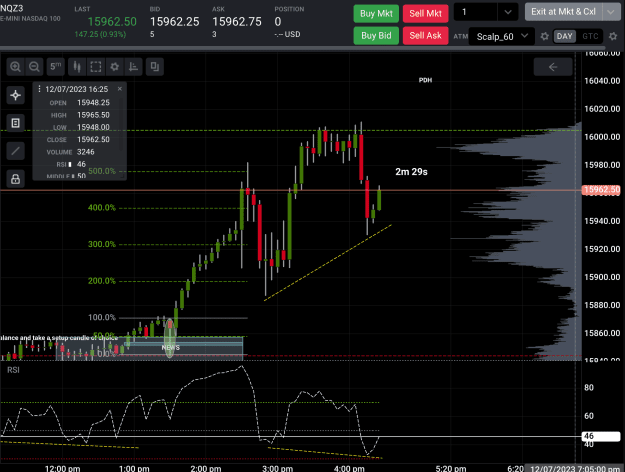Image resolution: width=625 pixels, height=472 pixels.
Task: Click the OPEN value 15948.25 in data box
Action: click(93, 103)
